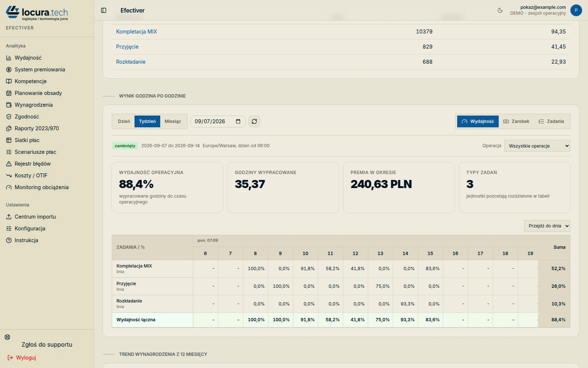The height and width of the screenshot is (368, 588).
Task: Open Wydajność in the sidebar
Action: (28, 58)
